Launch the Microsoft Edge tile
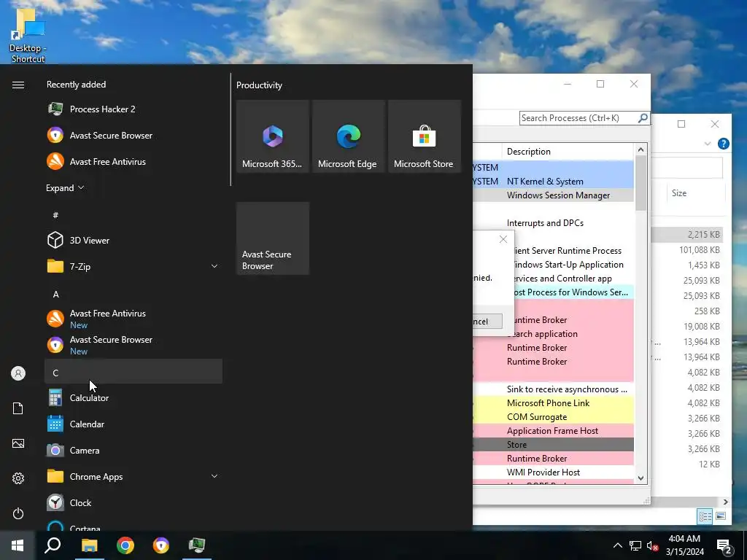The height and width of the screenshot is (560, 747). (348, 136)
